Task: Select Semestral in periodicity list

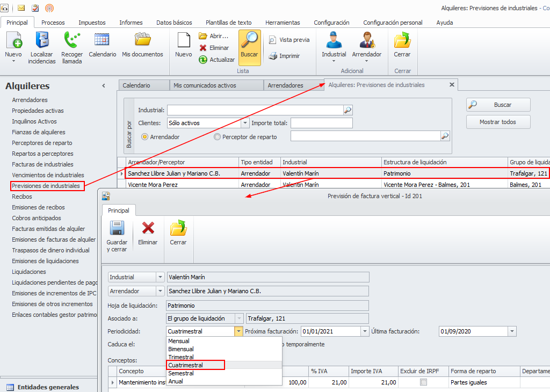Action: 181,373
